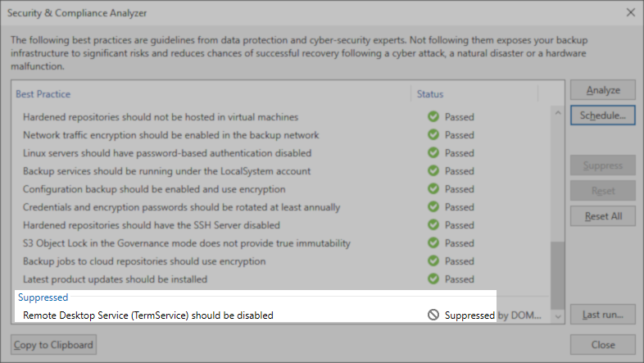The image size is (644, 363).
Task: Click the Suppressed icon for Remote Desktop Service
Action: [433, 315]
